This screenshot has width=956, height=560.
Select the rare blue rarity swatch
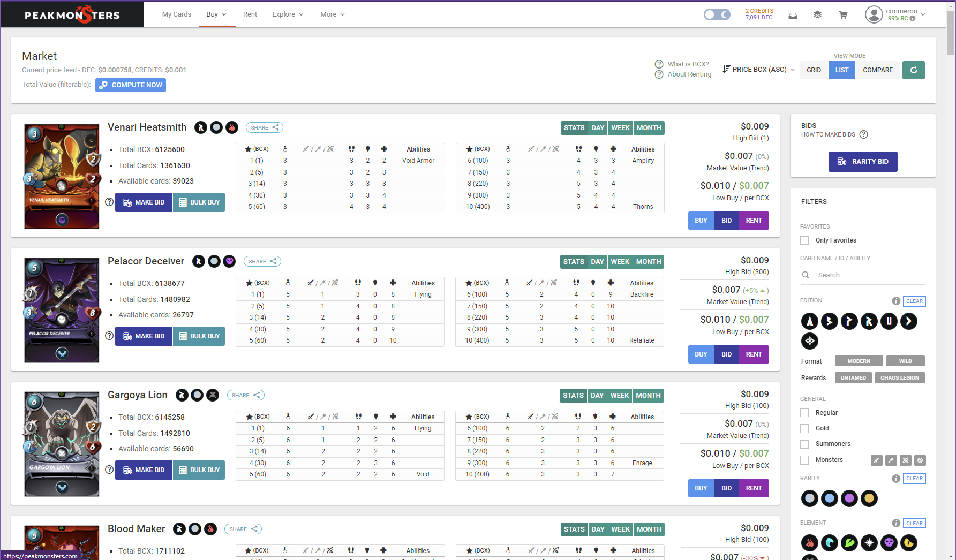[830, 498]
